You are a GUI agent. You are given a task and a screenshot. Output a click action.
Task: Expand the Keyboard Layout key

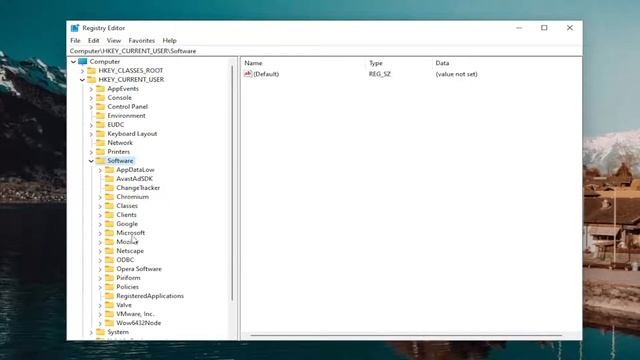pos(91,134)
